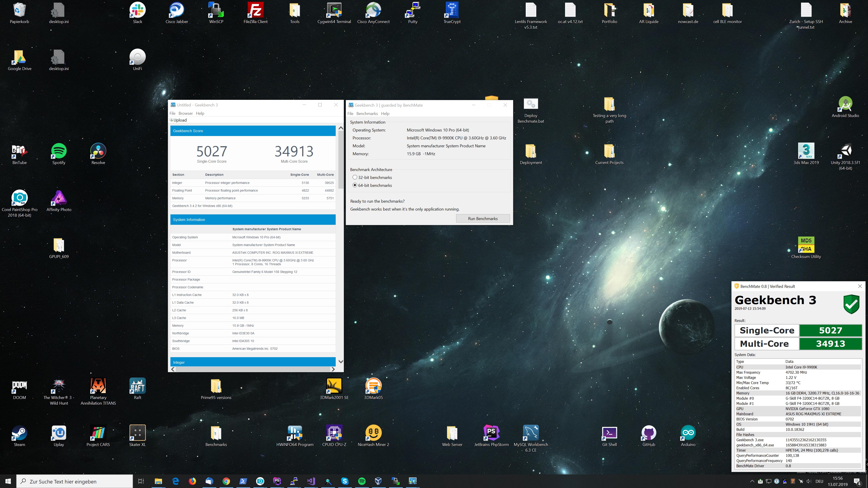Click the scroll-down arrow of Geekbench results
Image resolution: width=868 pixels, height=488 pixels.
coord(341,361)
